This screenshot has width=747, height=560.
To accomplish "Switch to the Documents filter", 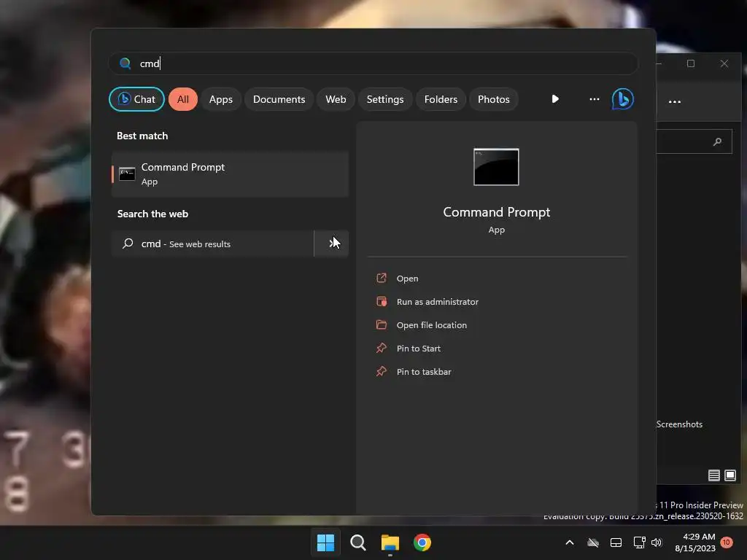I will [279, 99].
